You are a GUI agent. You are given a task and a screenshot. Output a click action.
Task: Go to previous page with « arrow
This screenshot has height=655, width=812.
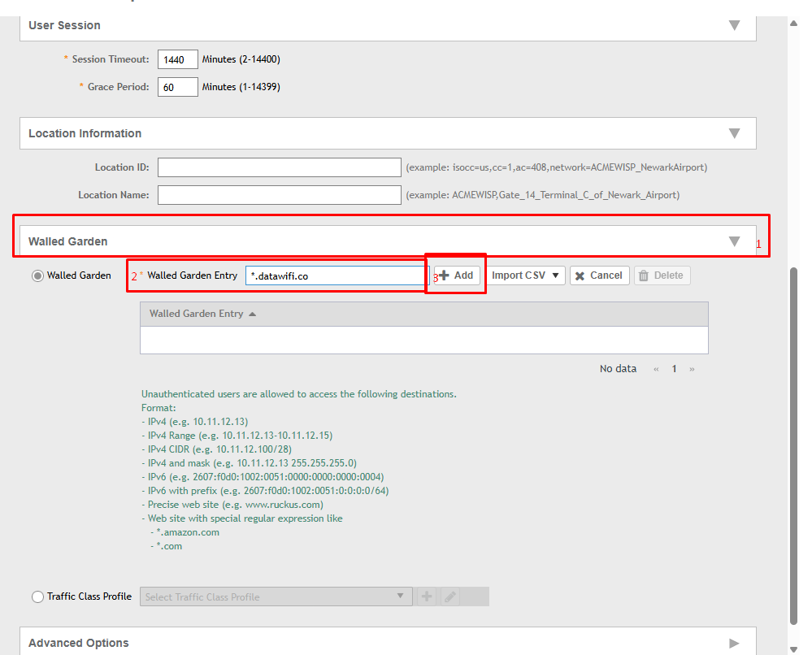tap(656, 369)
